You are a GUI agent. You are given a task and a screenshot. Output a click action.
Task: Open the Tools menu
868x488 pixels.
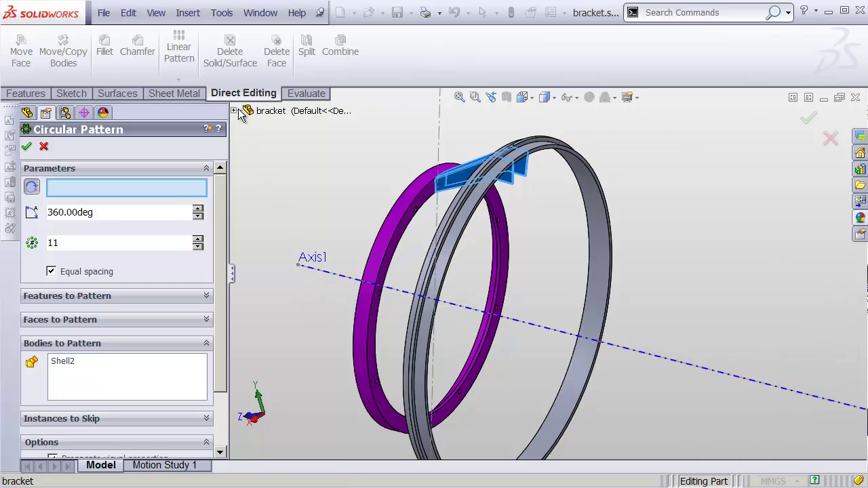pyautogui.click(x=222, y=12)
